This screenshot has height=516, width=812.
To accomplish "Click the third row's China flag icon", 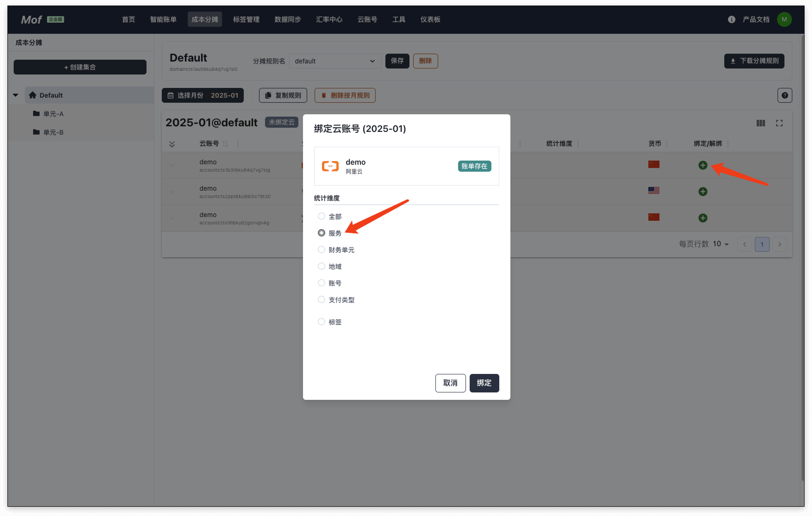I will tap(653, 217).
